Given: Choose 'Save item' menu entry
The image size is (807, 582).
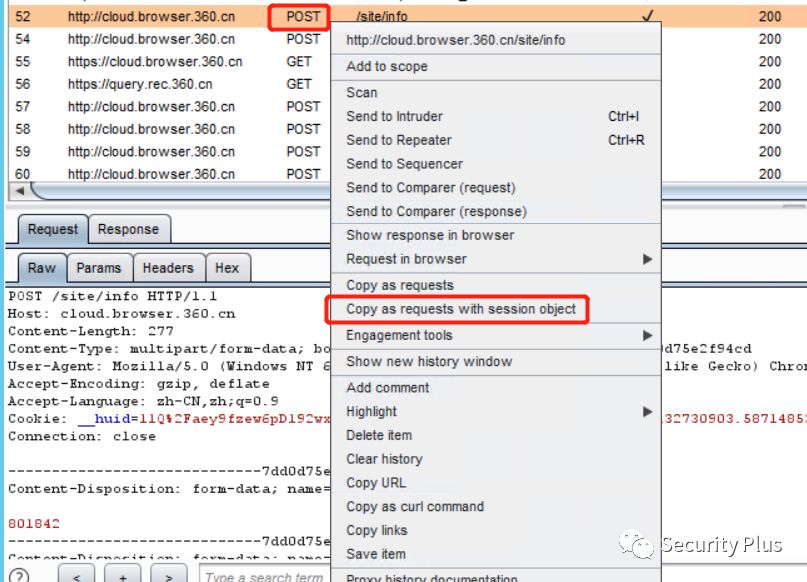Looking at the screenshot, I should 496,554.
